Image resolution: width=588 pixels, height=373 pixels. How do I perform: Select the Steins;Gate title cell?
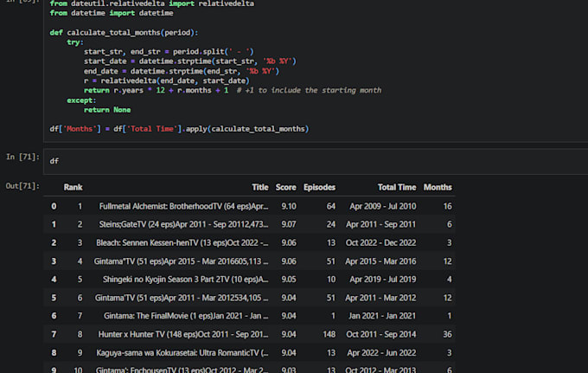tap(183, 224)
